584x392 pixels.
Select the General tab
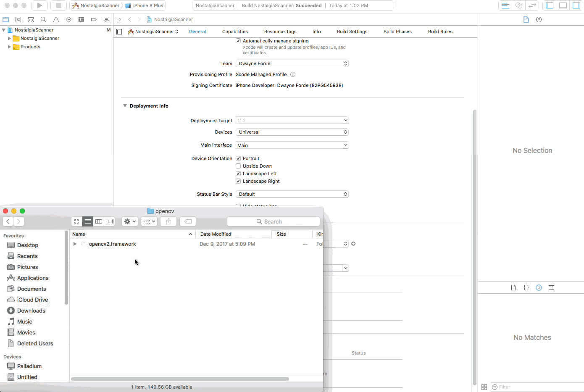click(197, 32)
